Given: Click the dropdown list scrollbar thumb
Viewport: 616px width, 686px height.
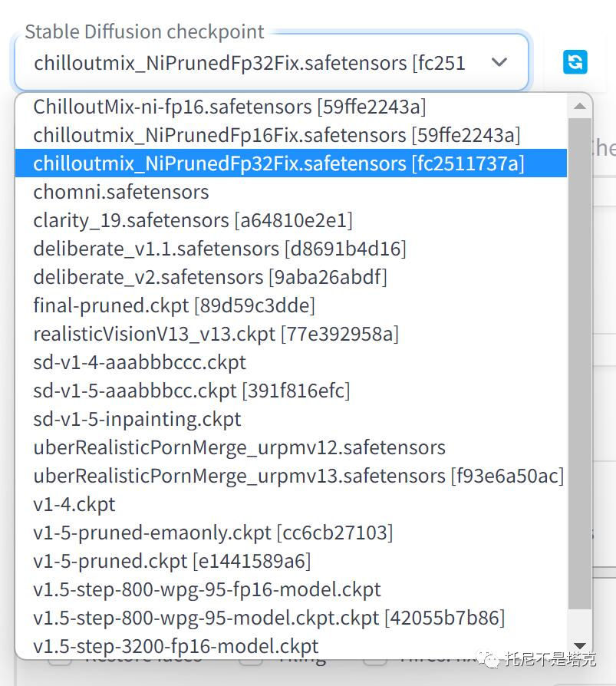Looking at the screenshot, I should pos(580,363).
